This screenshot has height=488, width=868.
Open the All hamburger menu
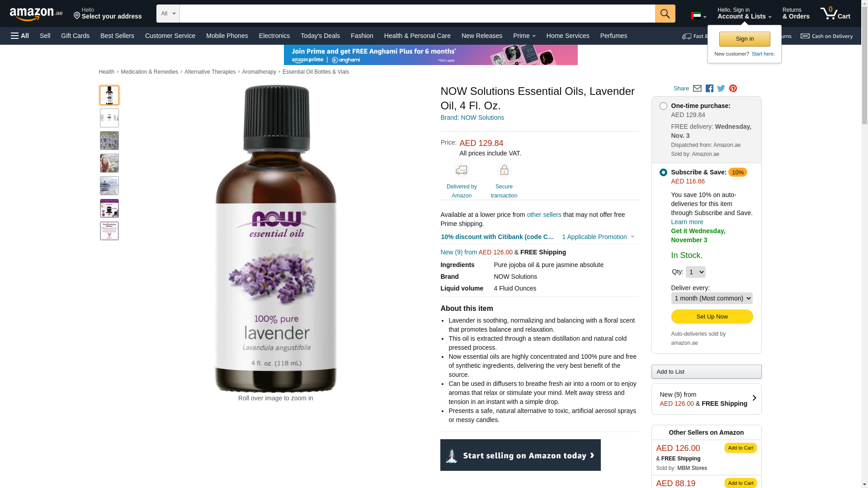(20, 36)
